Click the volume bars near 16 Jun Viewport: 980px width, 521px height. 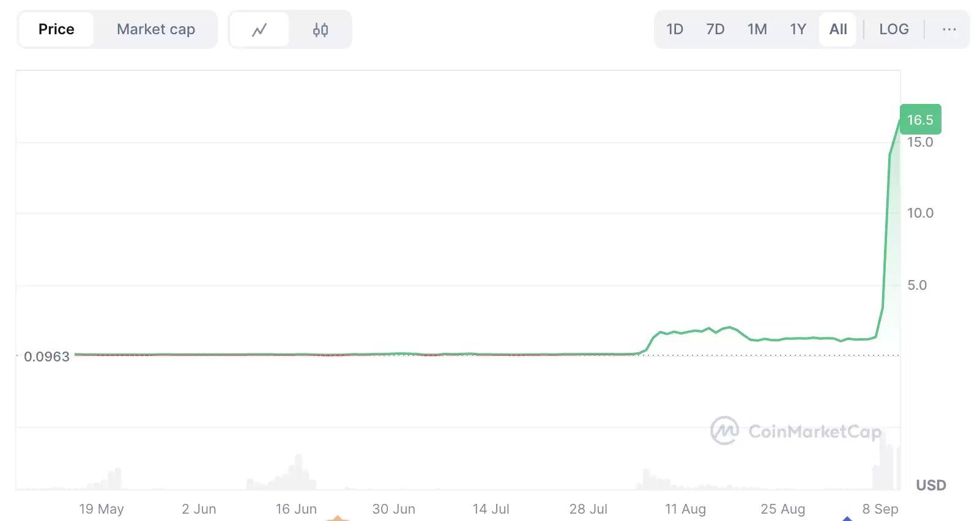click(297, 474)
